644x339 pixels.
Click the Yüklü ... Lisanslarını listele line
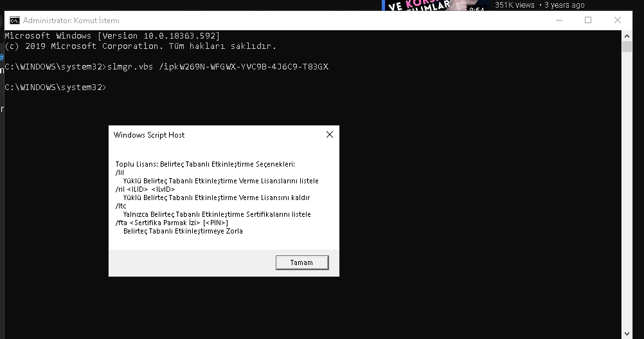point(220,181)
